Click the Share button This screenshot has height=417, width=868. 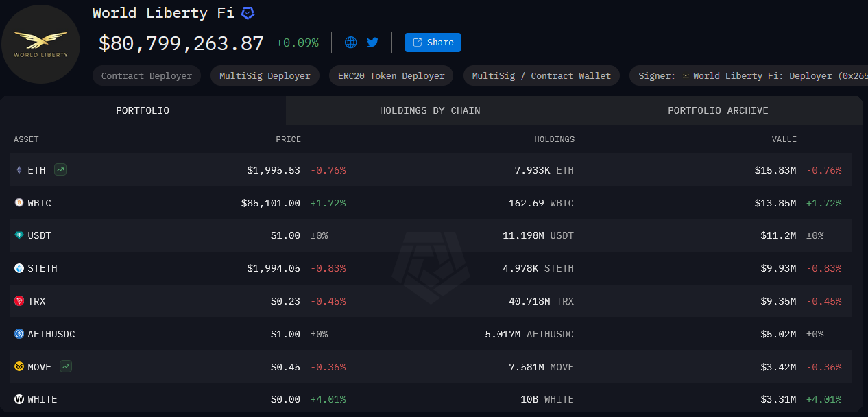(x=433, y=42)
